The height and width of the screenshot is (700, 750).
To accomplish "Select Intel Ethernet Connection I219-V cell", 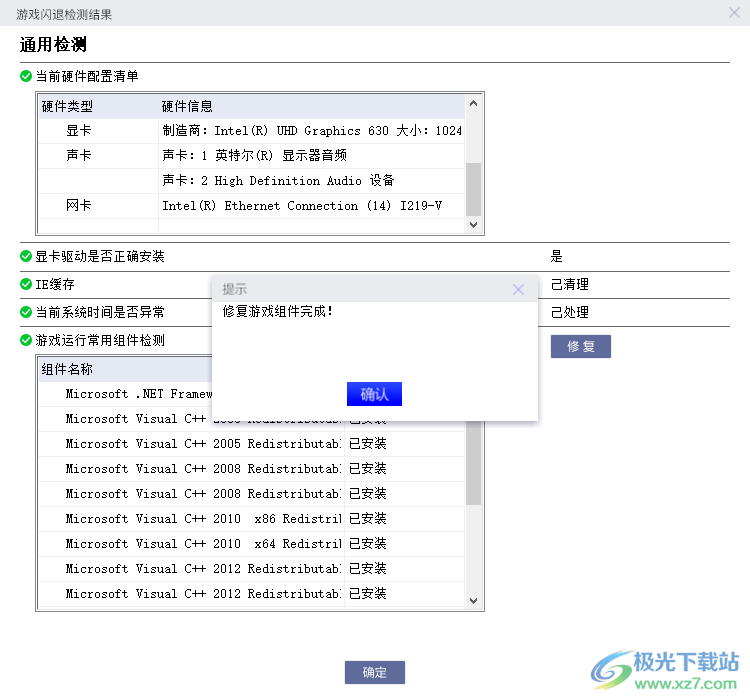I will click(x=311, y=205).
